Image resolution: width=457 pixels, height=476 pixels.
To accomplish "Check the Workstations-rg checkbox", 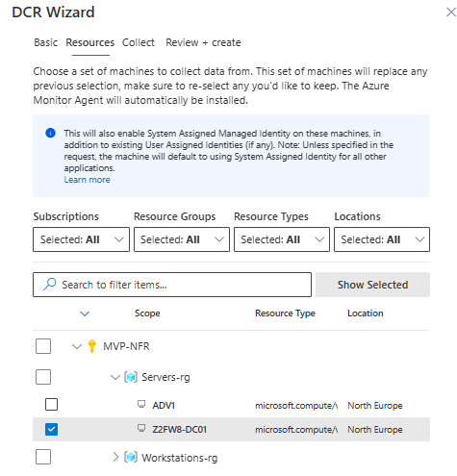I will coord(43,457).
